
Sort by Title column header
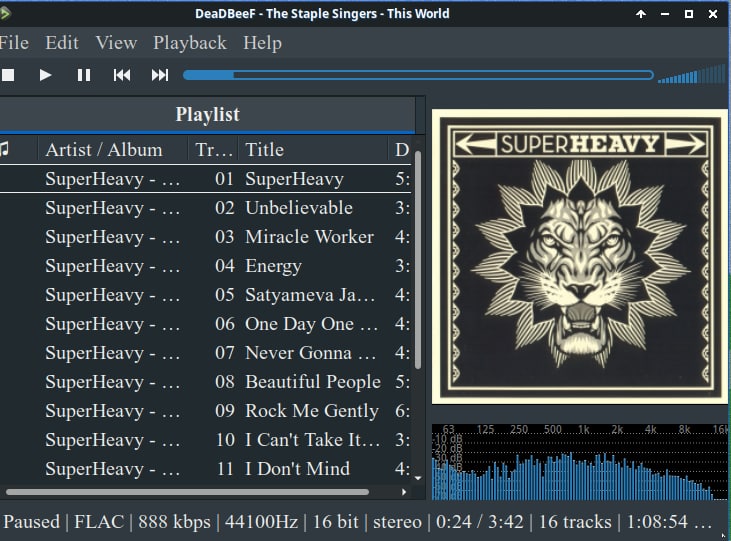[312, 149]
